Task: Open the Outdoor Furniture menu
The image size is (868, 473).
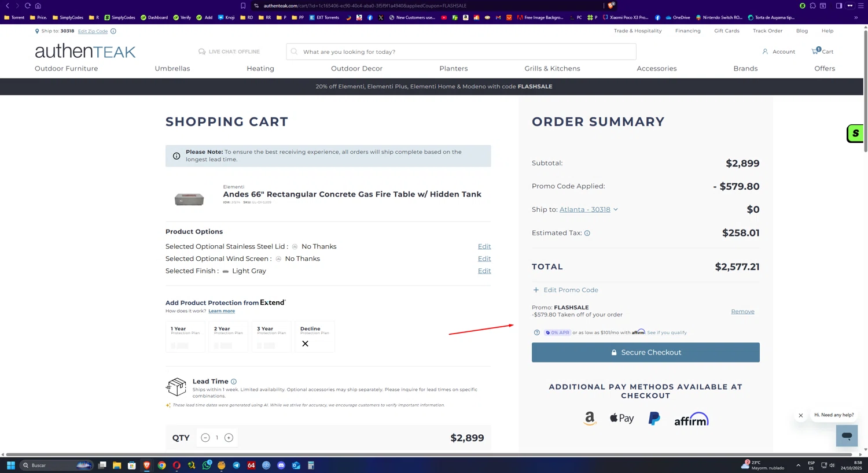Action: click(x=67, y=69)
